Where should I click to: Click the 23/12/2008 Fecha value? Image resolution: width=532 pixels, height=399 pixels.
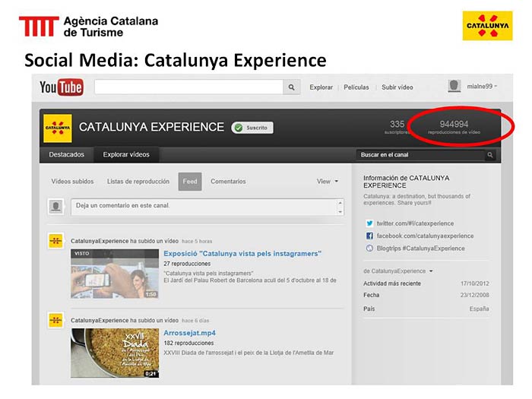pyautogui.click(x=475, y=295)
